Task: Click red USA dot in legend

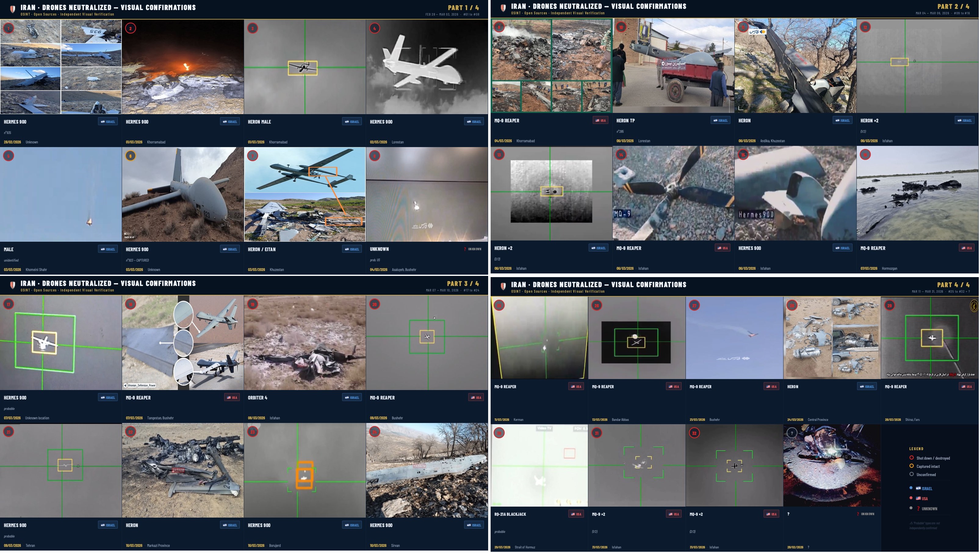Action: point(911,498)
